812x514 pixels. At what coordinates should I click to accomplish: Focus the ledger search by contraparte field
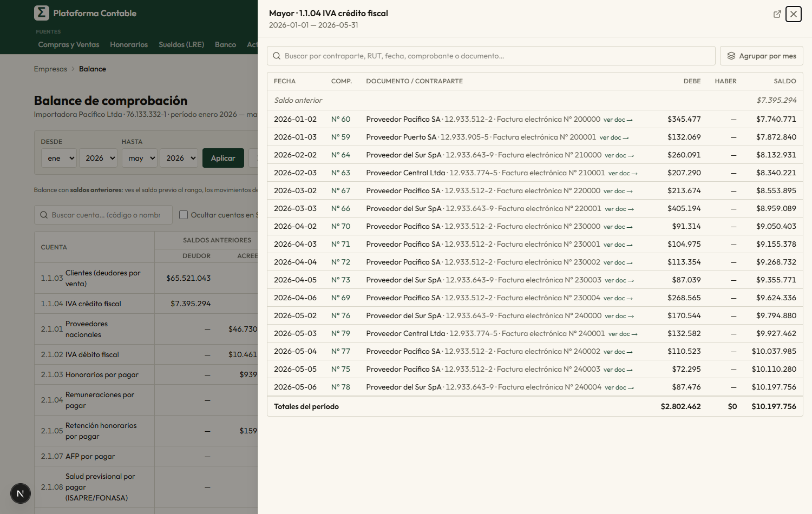point(491,56)
